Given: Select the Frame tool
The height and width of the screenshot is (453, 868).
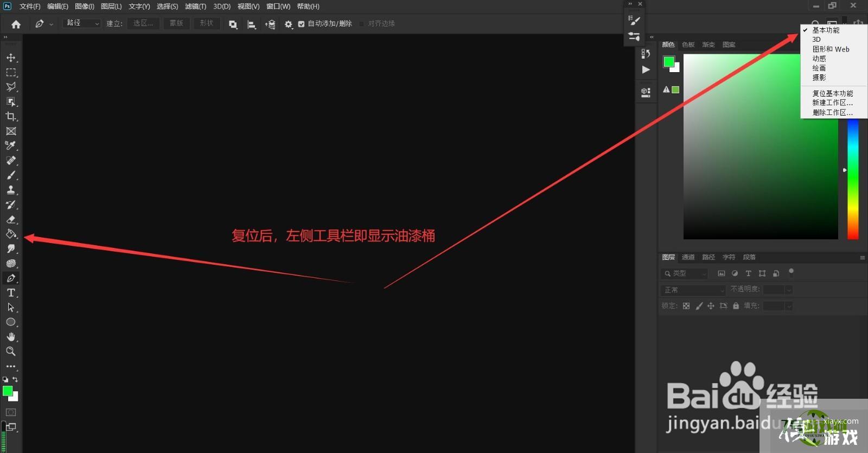Looking at the screenshot, I should [11, 131].
